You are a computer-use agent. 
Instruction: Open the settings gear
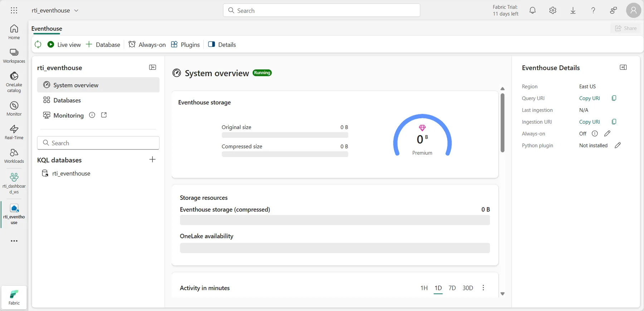[553, 10]
